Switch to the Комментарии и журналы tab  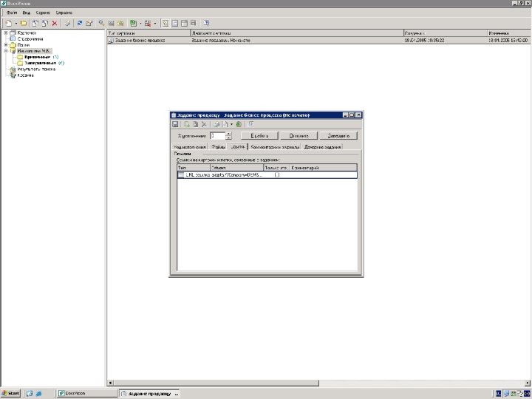tap(275, 147)
